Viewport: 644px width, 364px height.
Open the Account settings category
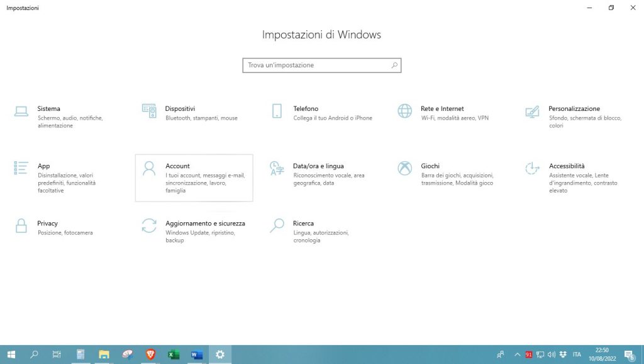[x=194, y=178]
